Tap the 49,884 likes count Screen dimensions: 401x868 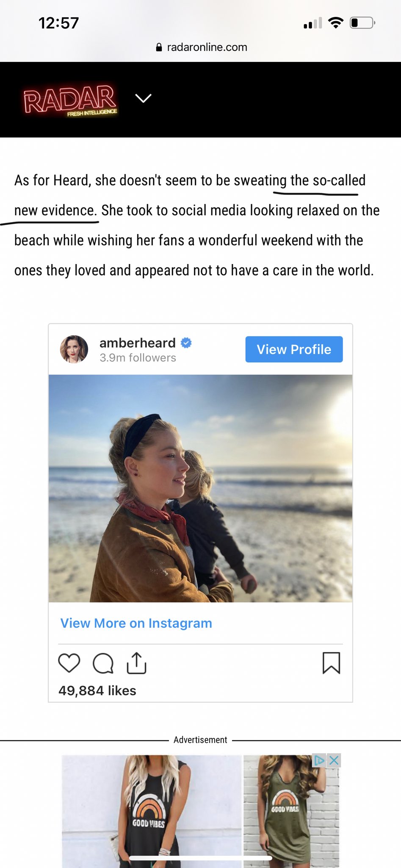[97, 690]
